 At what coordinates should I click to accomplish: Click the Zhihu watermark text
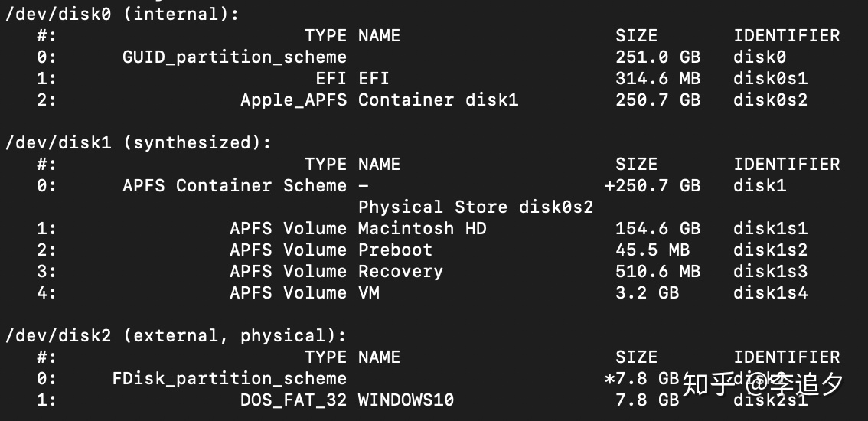(763, 384)
